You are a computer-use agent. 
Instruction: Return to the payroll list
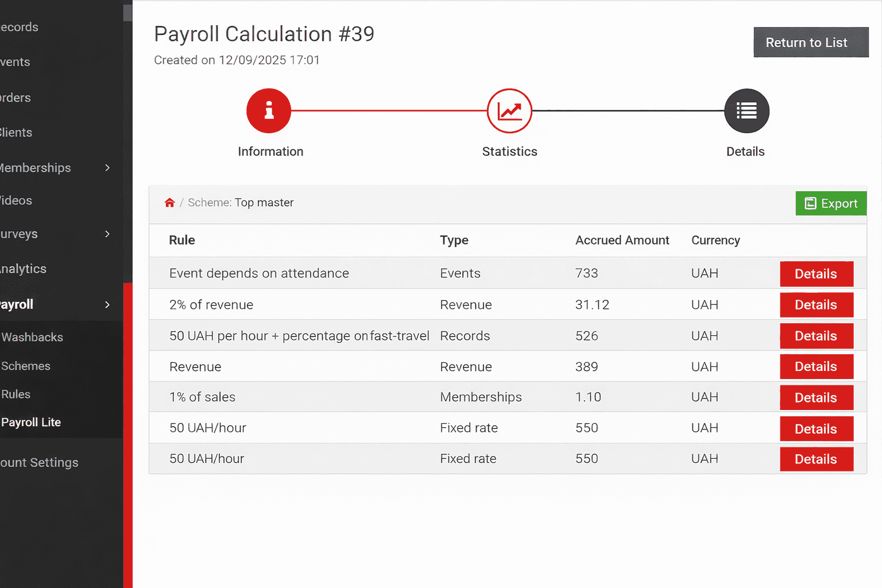coord(810,42)
